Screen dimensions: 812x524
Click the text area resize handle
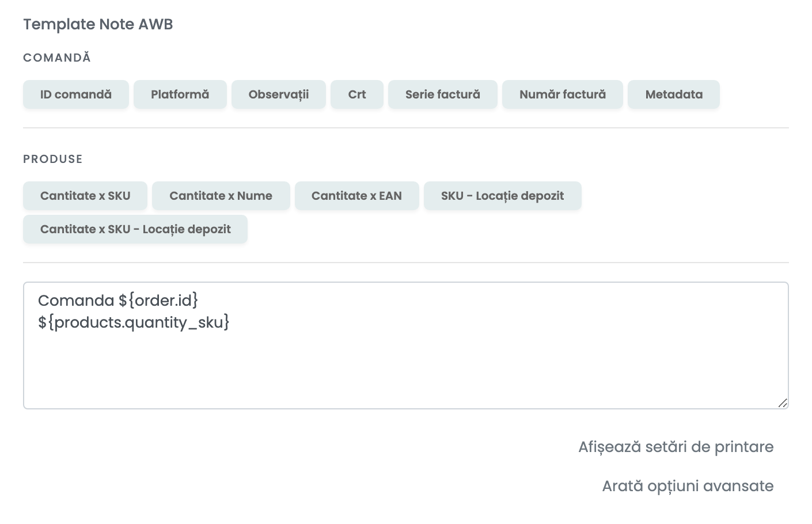point(783,403)
